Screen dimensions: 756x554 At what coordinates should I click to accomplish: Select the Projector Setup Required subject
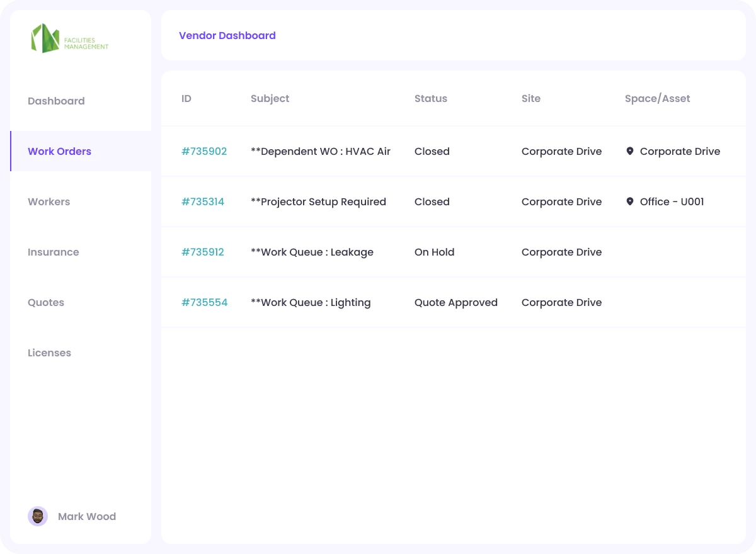click(318, 201)
